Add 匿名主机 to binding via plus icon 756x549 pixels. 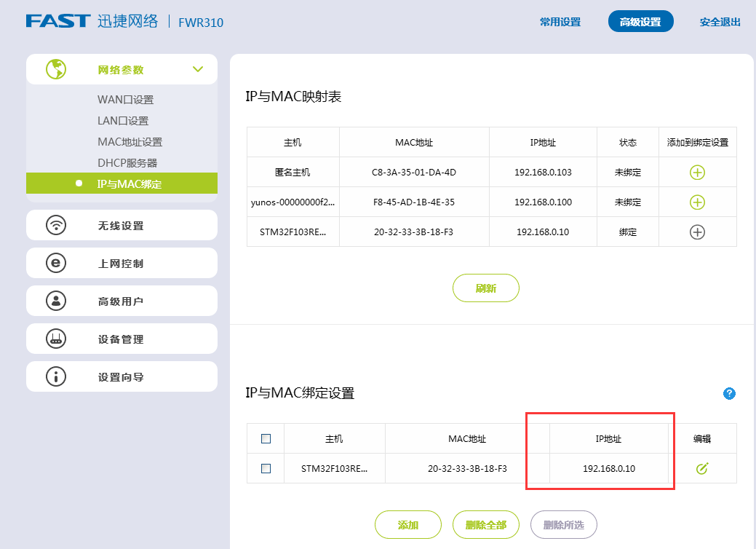[x=698, y=172]
